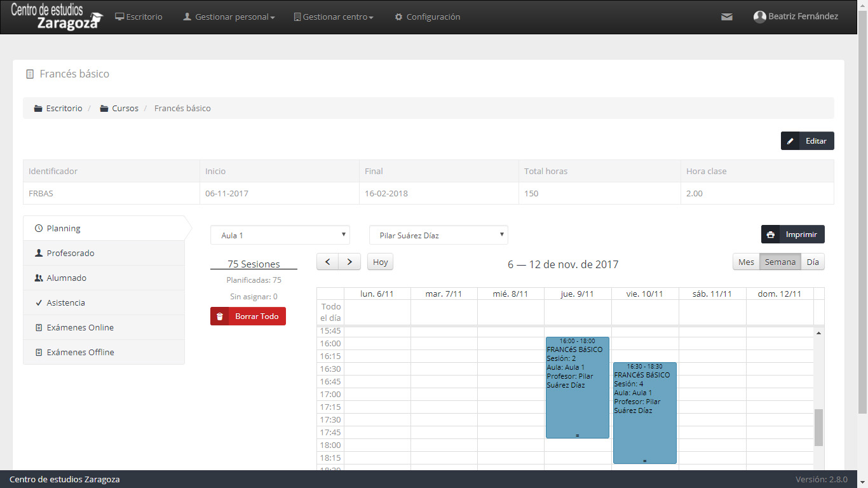
Task: Click the trash icon on Borrar Todo
Action: tap(220, 316)
